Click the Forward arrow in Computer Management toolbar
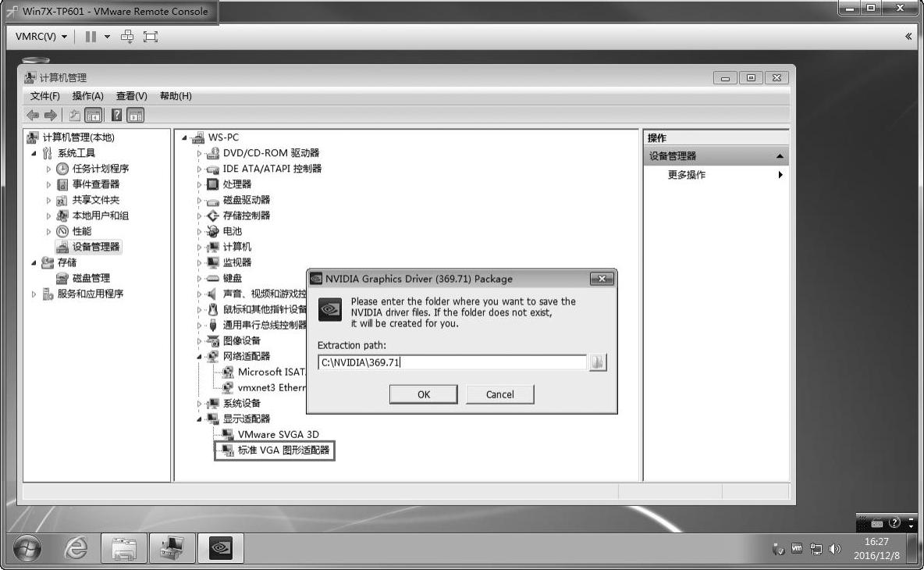This screenshot has width=924, height=570. coord(51,116)
